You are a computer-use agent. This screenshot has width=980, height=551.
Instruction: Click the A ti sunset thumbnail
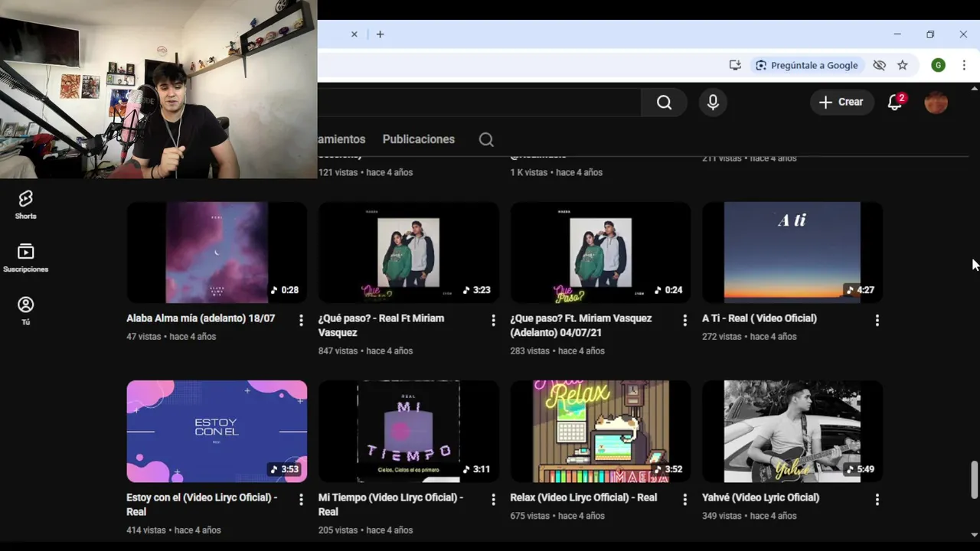click(x=792, y=253)
